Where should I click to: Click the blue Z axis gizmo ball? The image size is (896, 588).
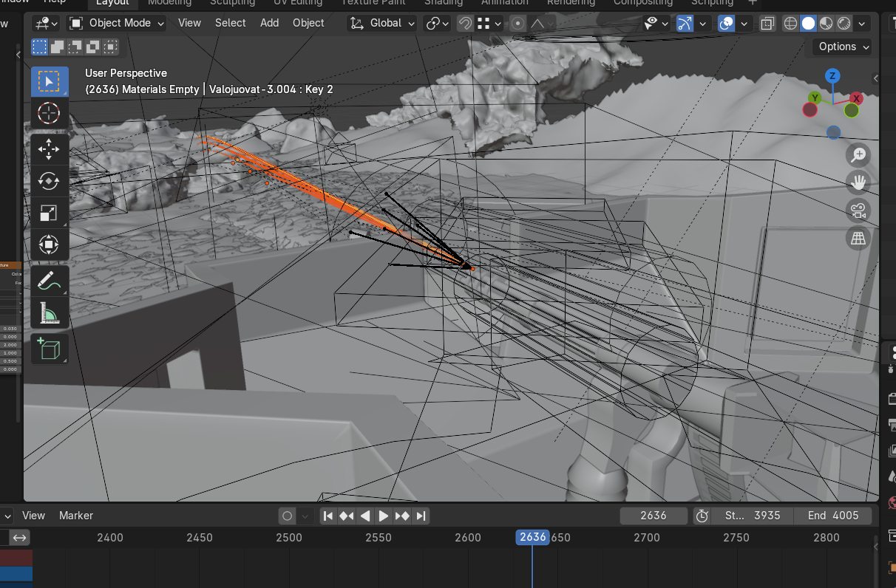[x=833, y=75]
